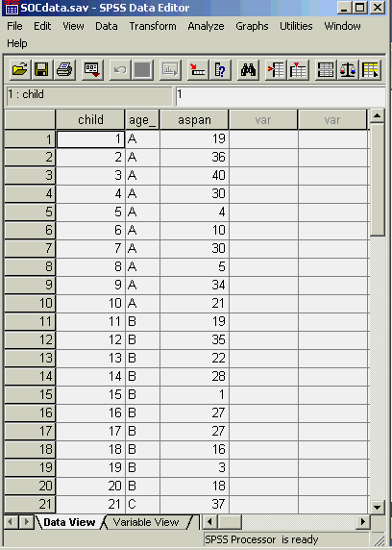
Task: Click the Insert Case icon
Action: point(276,70)
